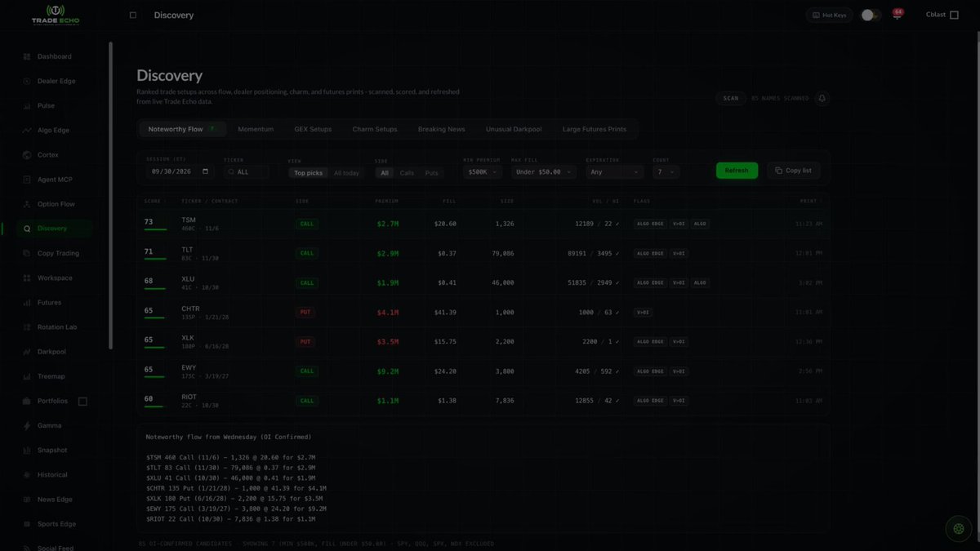This screenshot has height=551, width=980.
Task: Open the Cortex globe icon
Action: pyautogui.click(x=28, y=155)
